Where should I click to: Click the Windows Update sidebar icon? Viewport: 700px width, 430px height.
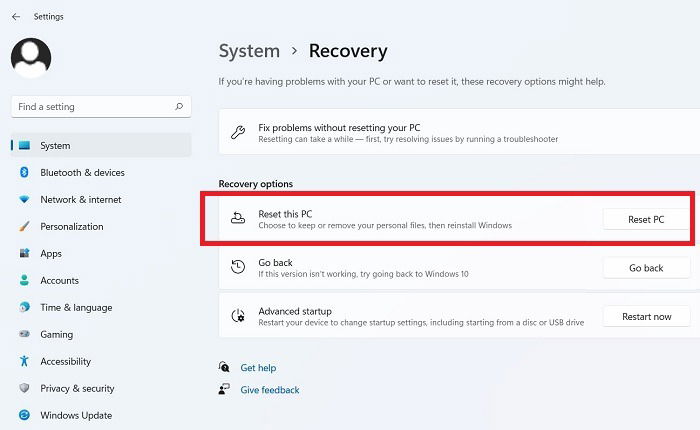(24, 415)
